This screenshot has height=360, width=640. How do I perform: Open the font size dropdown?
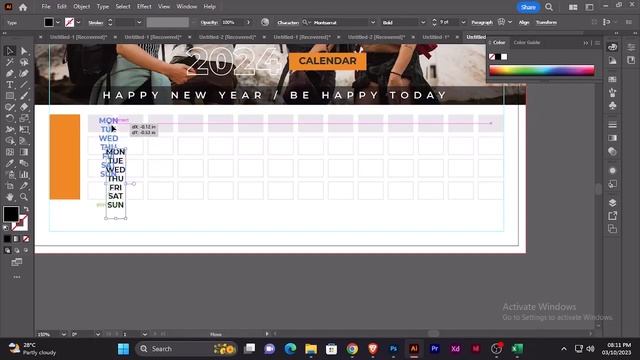(463, 22)
